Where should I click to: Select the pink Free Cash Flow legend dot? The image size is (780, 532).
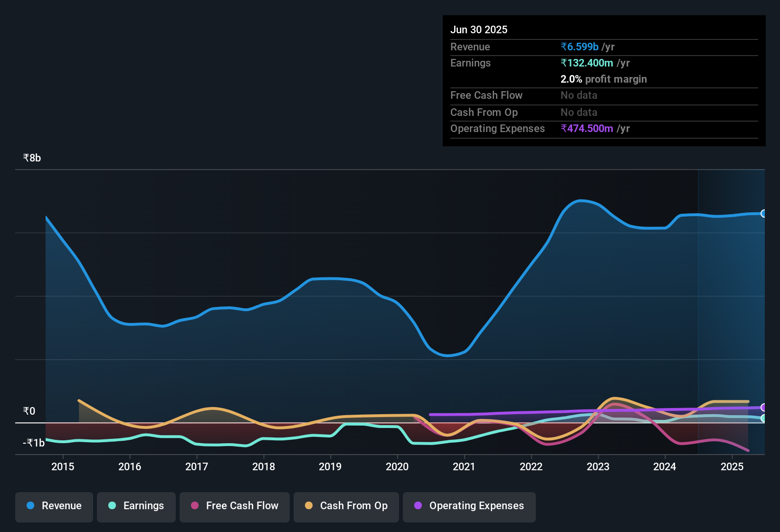point(194,506)
